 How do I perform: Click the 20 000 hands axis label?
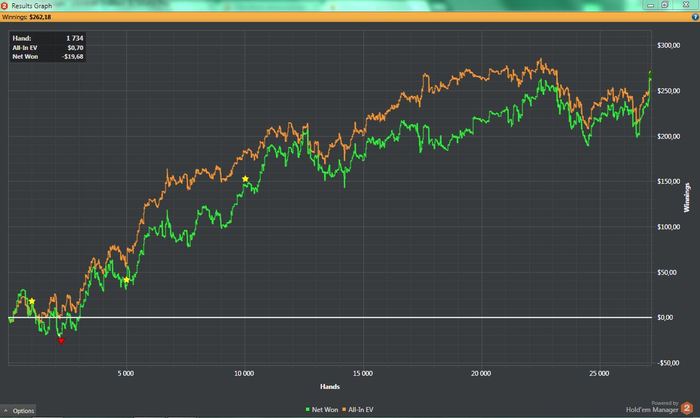click(481, 373)
